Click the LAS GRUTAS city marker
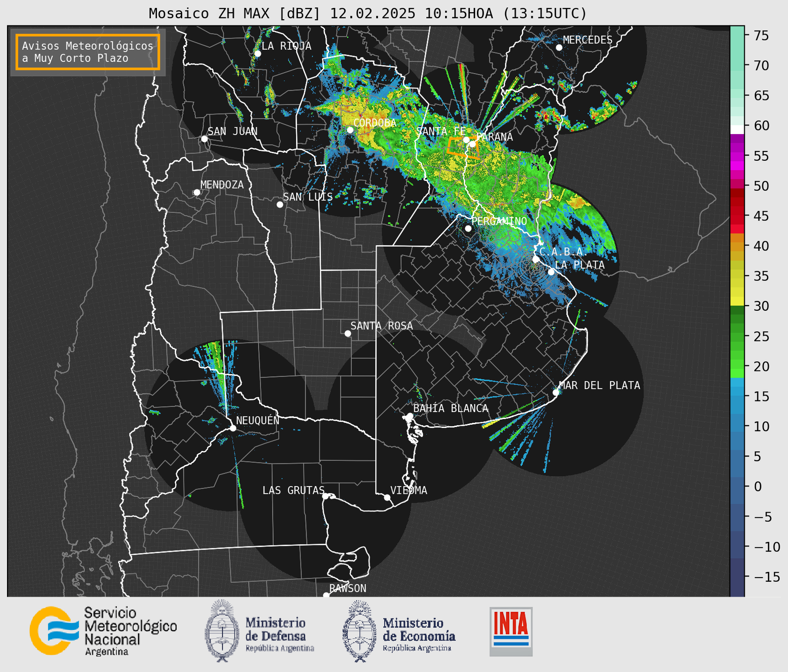This screenshot has width=788, height=672. click(x=326, y=496)
